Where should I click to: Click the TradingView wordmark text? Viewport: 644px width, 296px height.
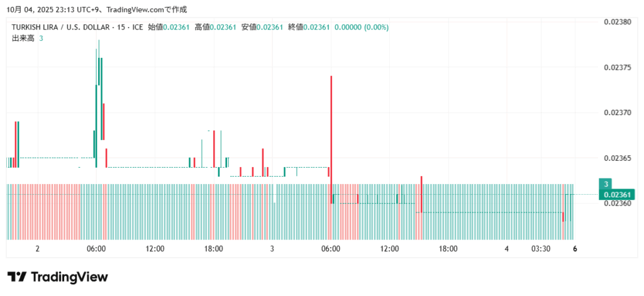69,277
